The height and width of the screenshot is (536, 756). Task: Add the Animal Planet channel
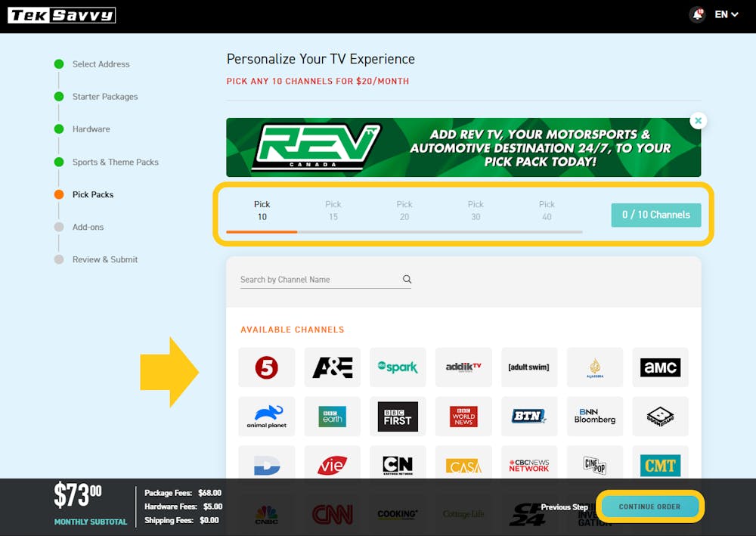click(x=267, y=417)
